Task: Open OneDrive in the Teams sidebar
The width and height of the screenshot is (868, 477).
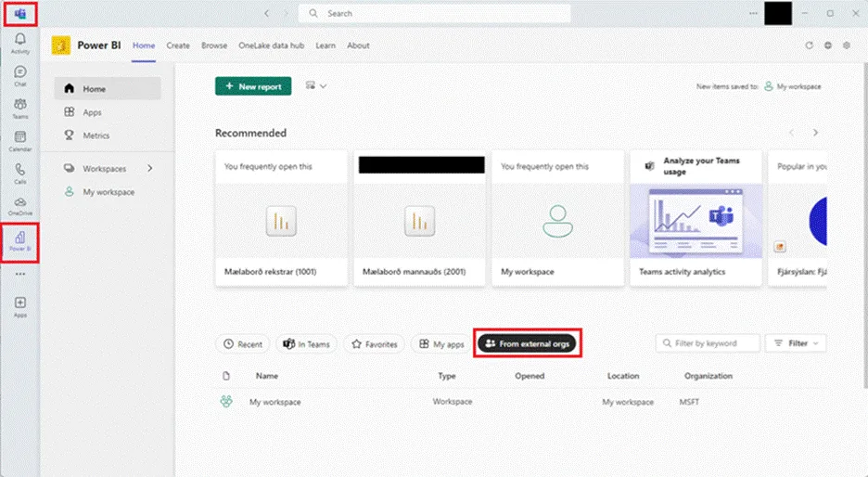Action: coord(19,205)
